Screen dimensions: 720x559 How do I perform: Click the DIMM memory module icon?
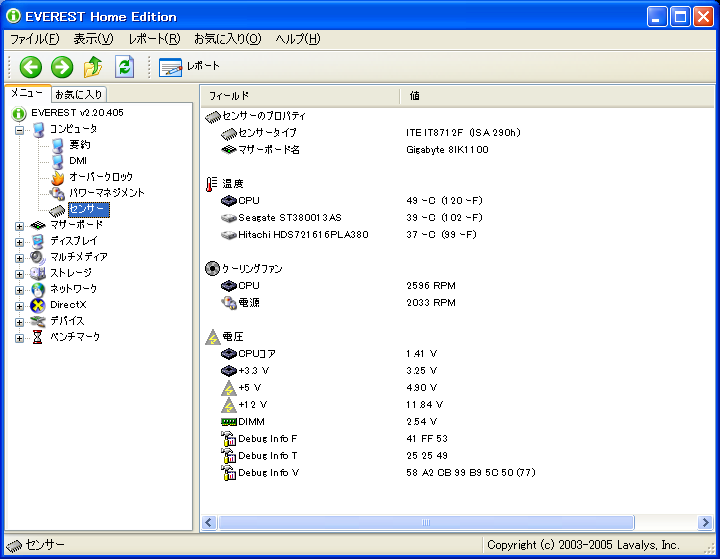[229, 422]
